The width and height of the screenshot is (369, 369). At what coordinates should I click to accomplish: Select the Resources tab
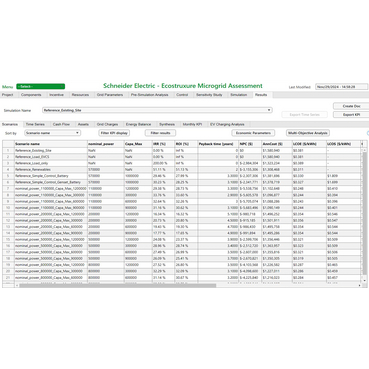[x=80, y=95]
